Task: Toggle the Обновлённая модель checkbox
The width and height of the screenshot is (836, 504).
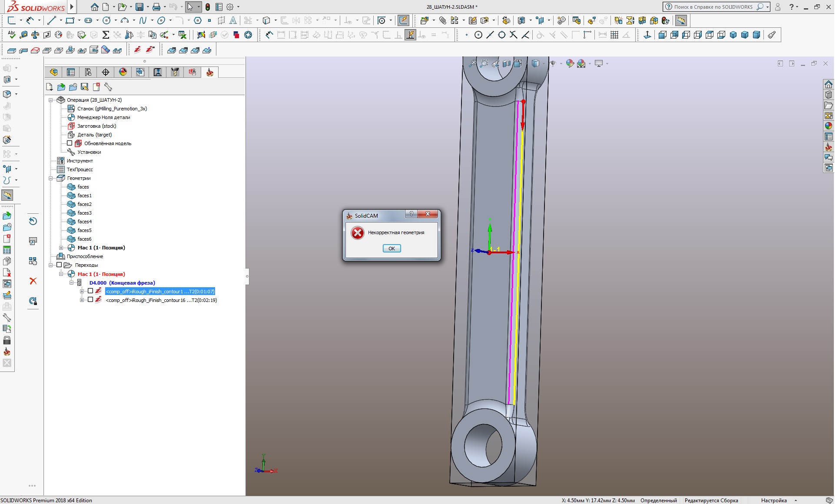Action: pyautogui.click(x=70, y=143)
